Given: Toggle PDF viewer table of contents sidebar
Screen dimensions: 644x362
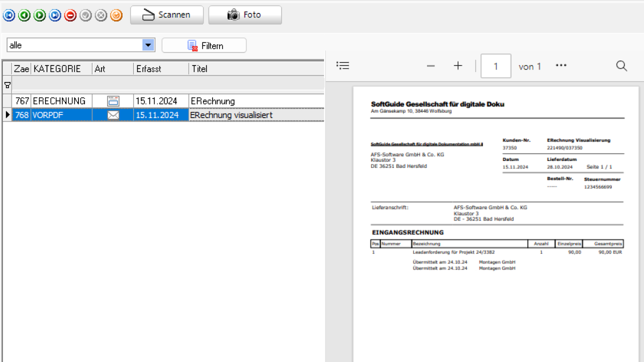Looking at the screenshot, I should pyautogui.click(x=342, y=65).
